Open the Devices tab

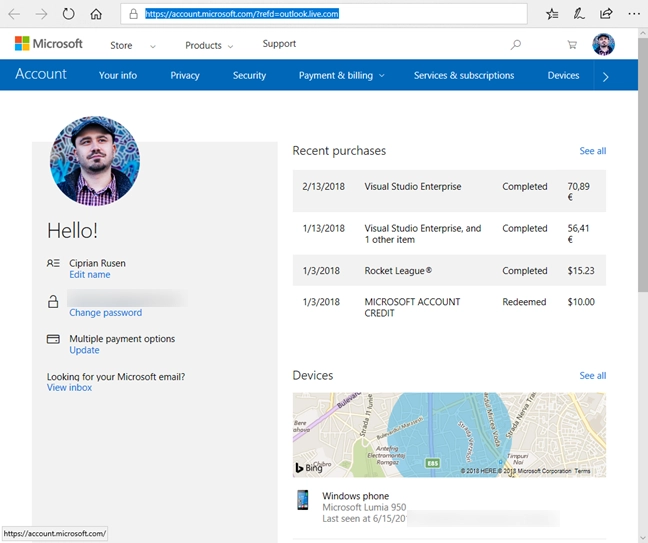coord(563,75)
